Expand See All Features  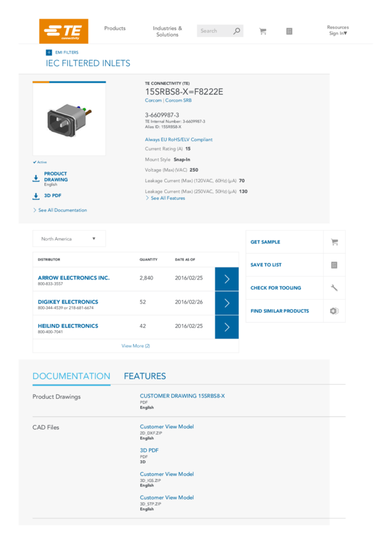coord(166,198)
